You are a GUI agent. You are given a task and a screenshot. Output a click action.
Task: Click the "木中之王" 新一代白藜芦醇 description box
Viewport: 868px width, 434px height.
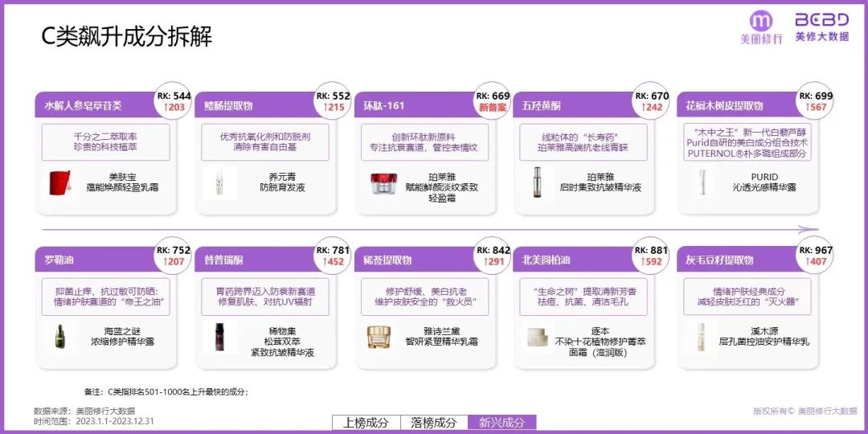(747, 142)
